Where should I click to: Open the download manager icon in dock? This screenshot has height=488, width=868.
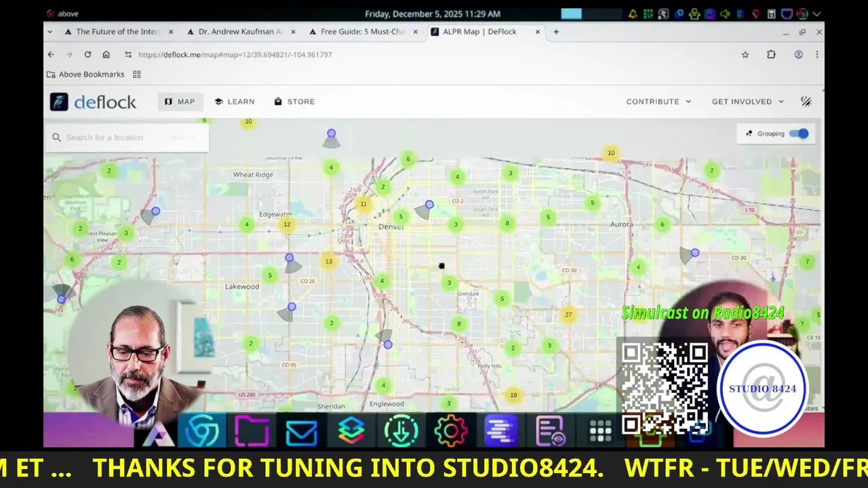[401, 431]
